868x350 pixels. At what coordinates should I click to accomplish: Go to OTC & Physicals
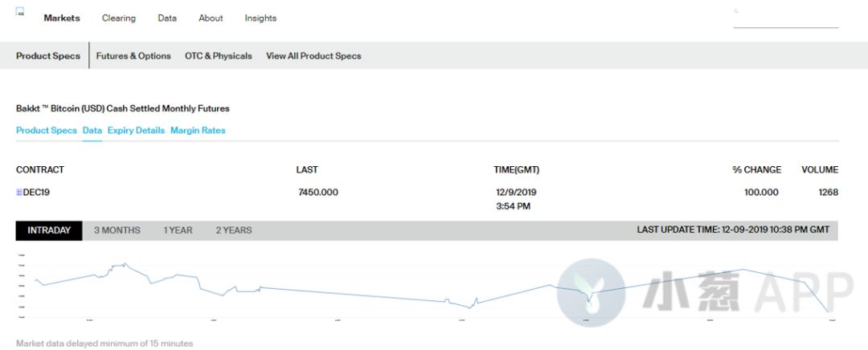click(x=219, y=56)
